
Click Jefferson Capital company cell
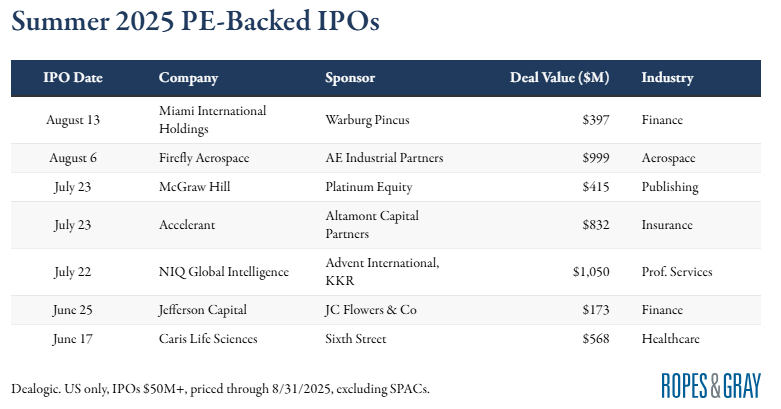coord(206,310)
